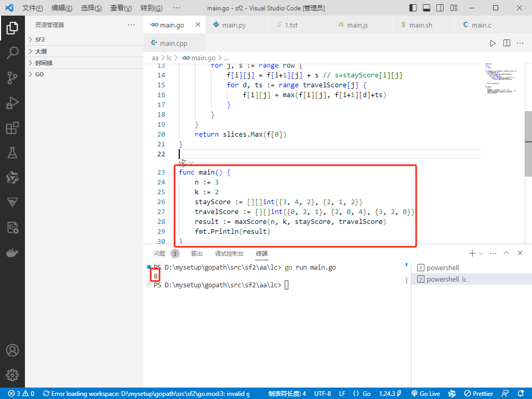Expand the SF2 folder section
532x399 pixels.
pyautogui.click(x=84, y=39)
